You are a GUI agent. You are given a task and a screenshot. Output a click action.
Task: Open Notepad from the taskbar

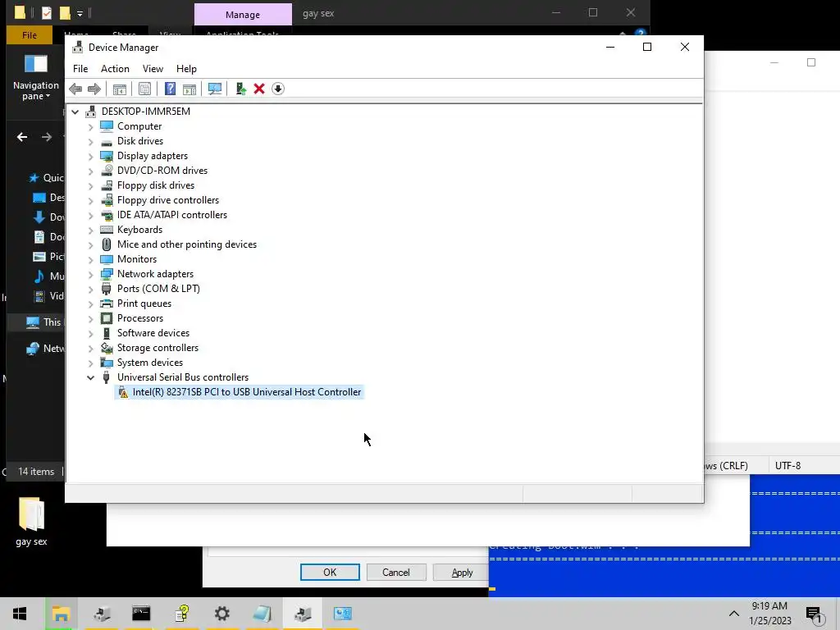(x=262, y=614)
